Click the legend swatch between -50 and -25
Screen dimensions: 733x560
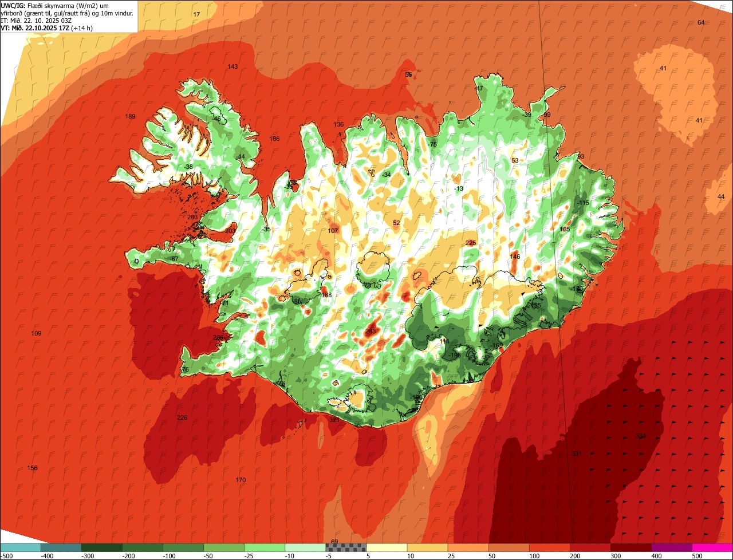pyautogui.click(x=224, y=547)
